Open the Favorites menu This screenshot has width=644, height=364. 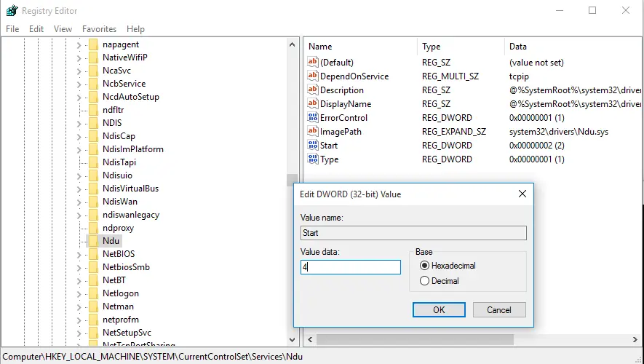(100, 29)
